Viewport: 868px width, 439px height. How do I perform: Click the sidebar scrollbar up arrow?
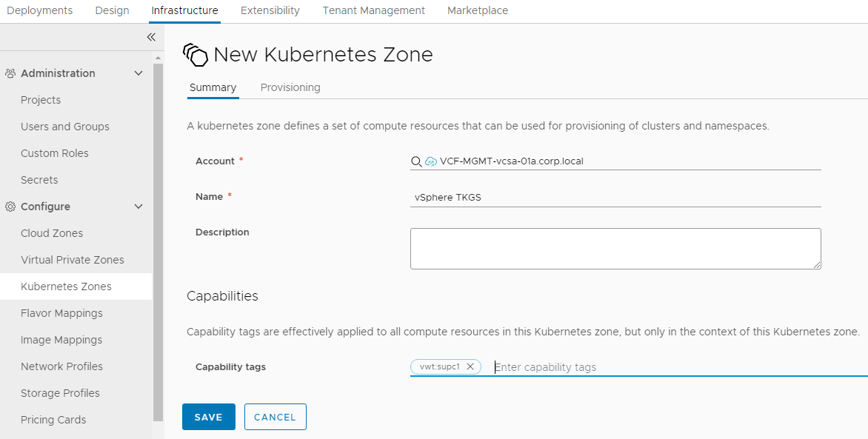point(158,58)
